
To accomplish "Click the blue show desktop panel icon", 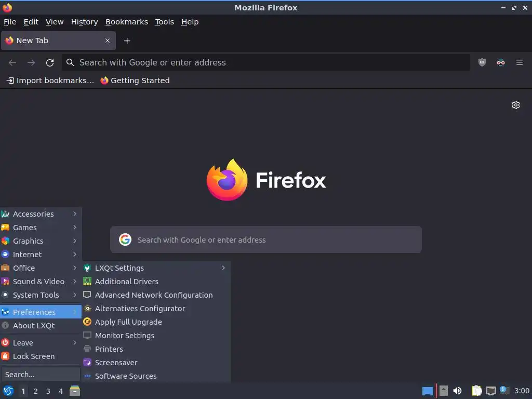I will pos(428,391).
